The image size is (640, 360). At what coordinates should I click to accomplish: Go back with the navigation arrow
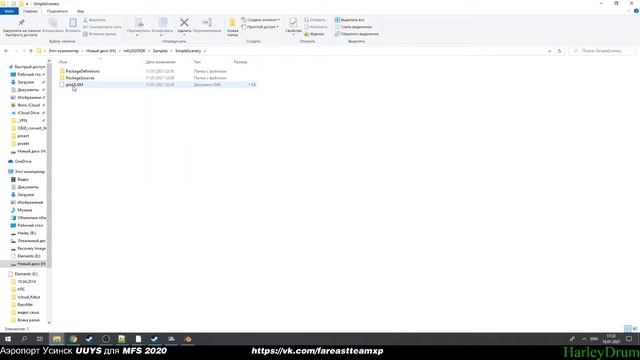(6, 51)
